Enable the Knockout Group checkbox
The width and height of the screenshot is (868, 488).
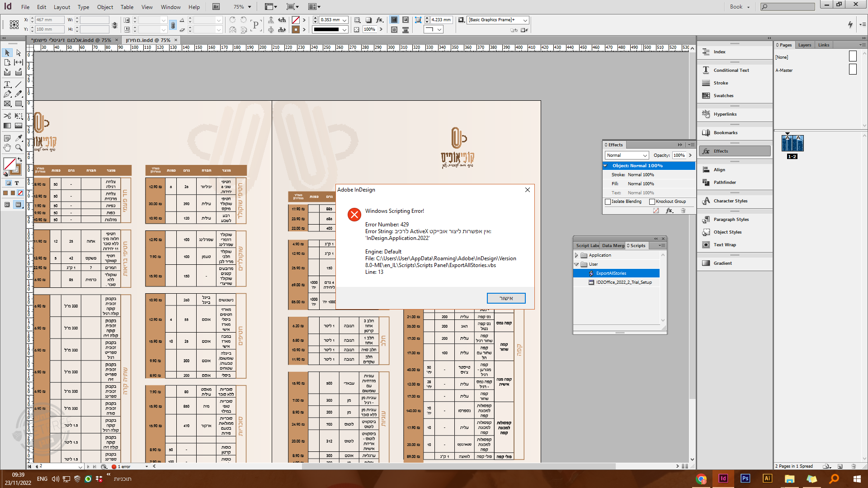652,202
